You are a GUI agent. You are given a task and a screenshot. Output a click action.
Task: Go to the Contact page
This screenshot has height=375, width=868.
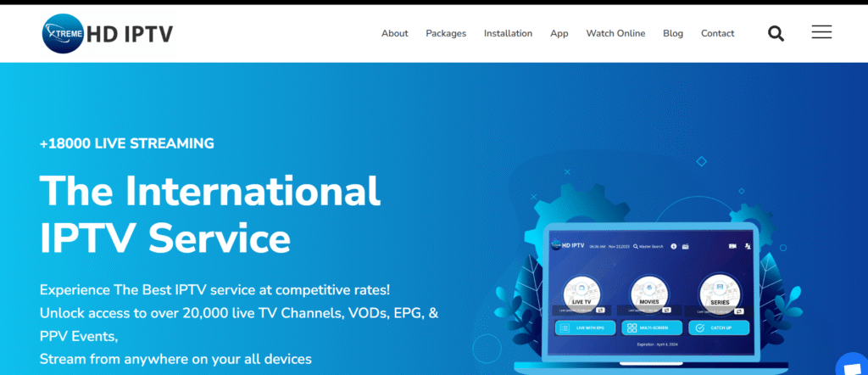(x=717, y=34)
